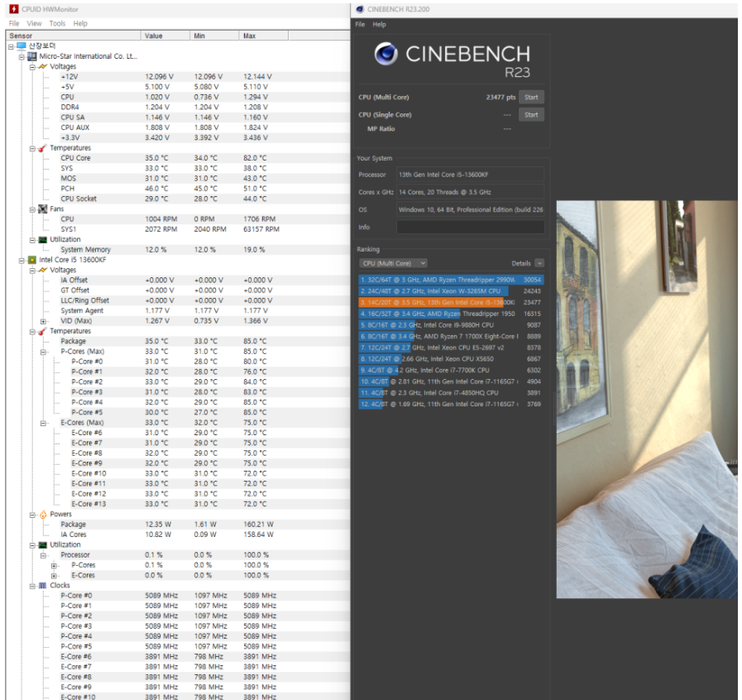Collapse motherboard Temperatures section
Image resolution: width=742 pixels, height=700 pixels.
(x=32, y=148)
